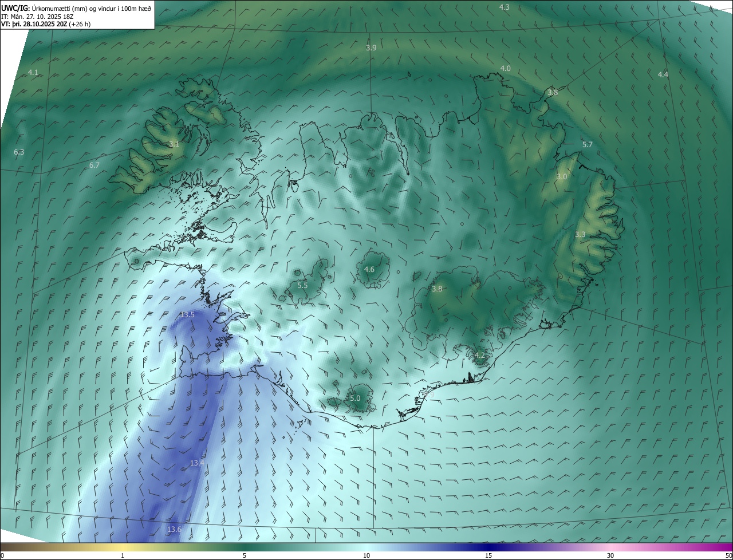Click the valid time line "VT: þri. 28.10.2025 20Z"
The height and width of the screenshot is (560, 733).
pos(34,24)
